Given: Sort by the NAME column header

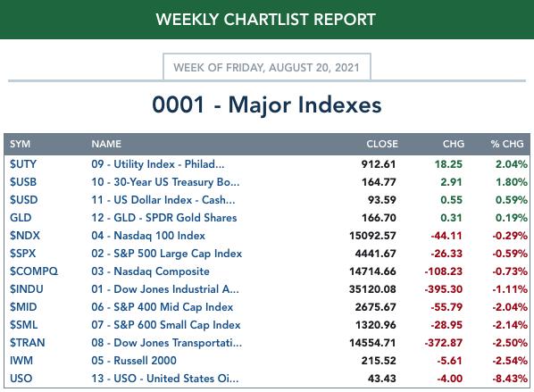Looking at the screenshot, I should point(106,144).
